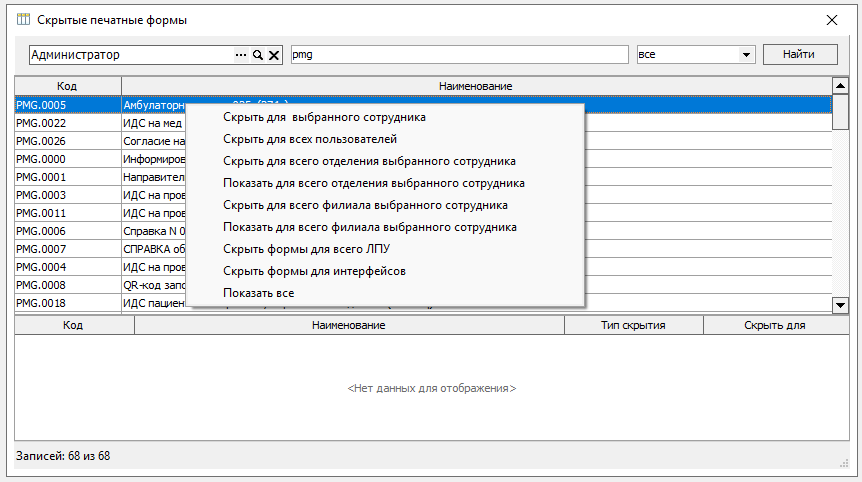Click the magnifier icon in employee field
The height and width of the screenshot is (482, 862).
tap(257, 55)
